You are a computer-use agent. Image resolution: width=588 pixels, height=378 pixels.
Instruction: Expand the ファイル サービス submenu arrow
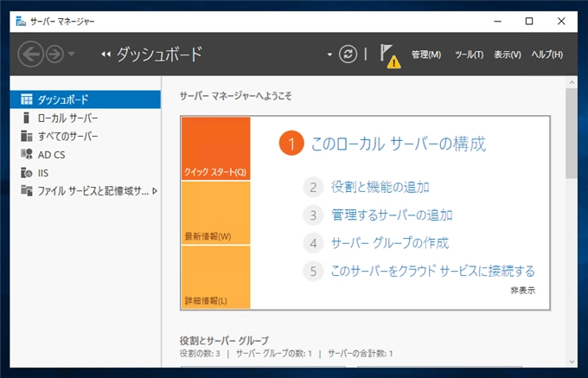(x=155, y=191)
